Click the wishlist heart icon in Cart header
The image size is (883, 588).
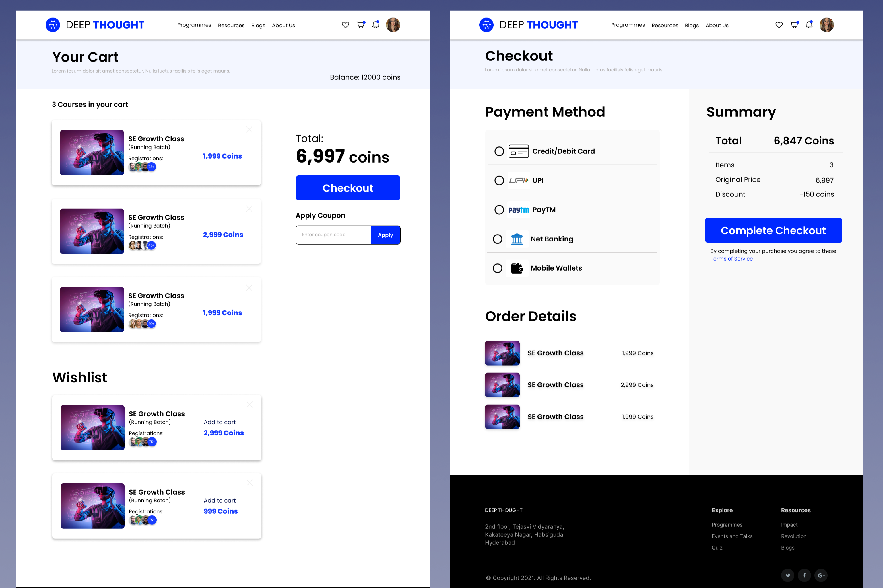pyautogui.click(x=345, y=25)
